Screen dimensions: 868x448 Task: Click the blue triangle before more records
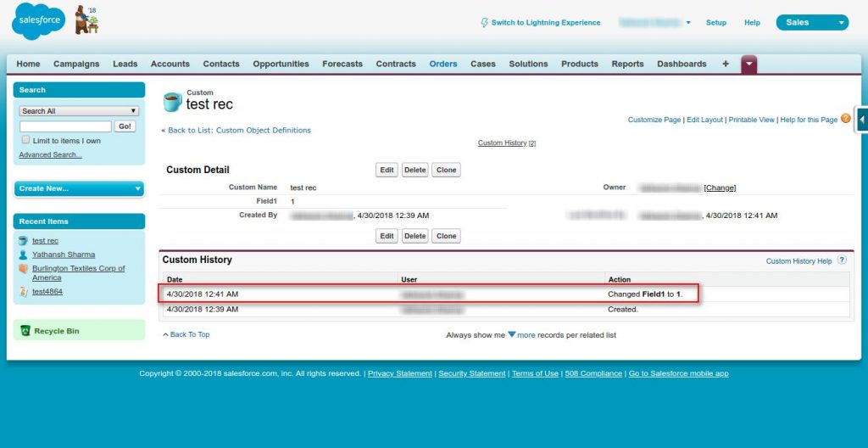(x=511, y=334)
